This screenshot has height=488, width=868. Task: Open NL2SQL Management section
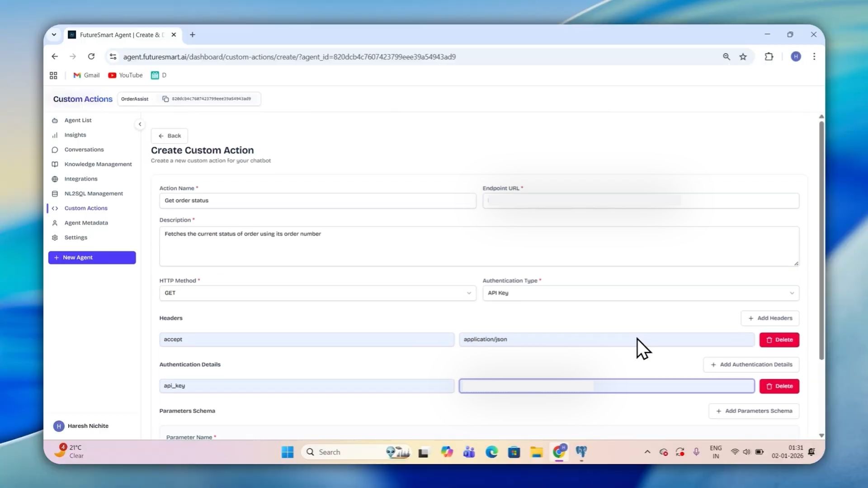[x=94, y=193]
